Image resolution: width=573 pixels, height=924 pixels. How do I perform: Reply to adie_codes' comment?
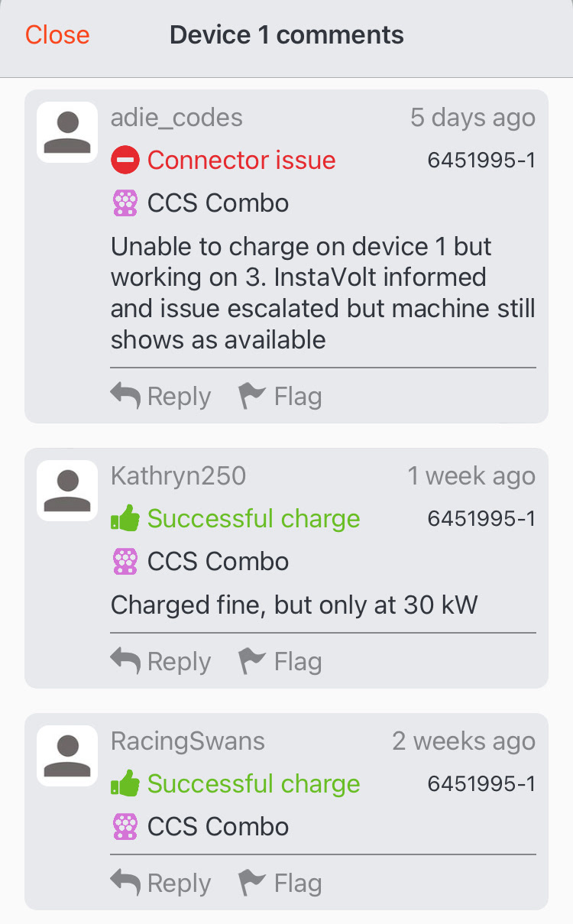tap(160, 397)
